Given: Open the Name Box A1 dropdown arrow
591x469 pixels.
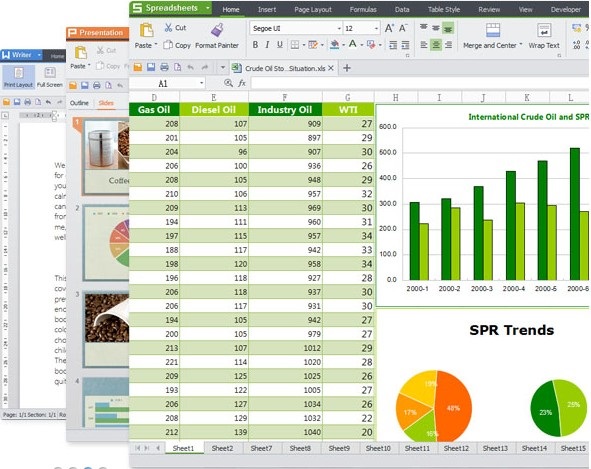Looking at the screenshot, I should [x=202, y=83].
